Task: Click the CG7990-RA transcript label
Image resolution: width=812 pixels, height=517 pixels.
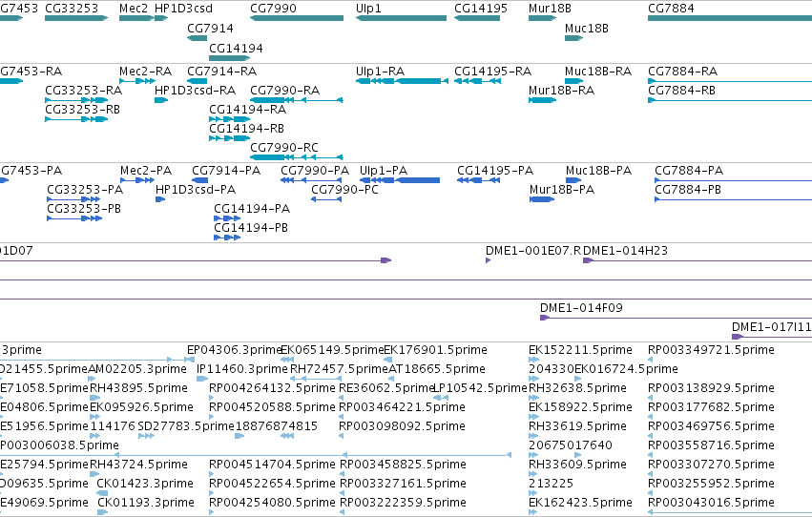Action: [x=285, y=91]
